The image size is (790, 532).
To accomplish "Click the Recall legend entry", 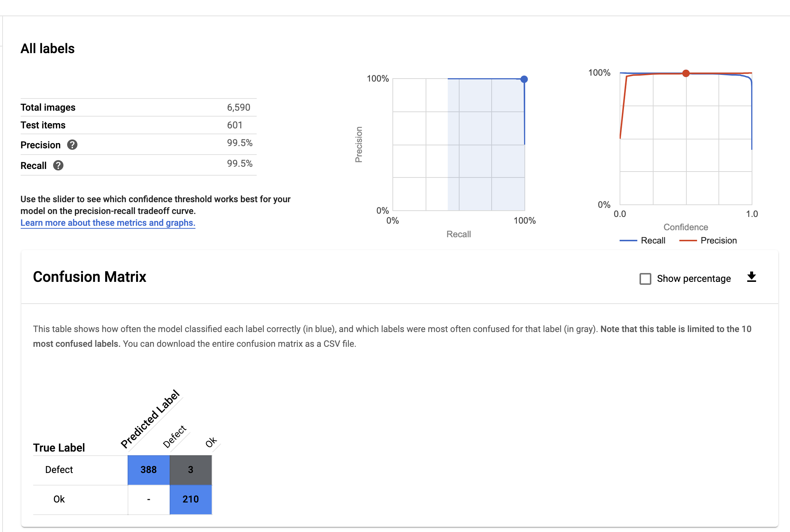I will (x=652, y=241).
